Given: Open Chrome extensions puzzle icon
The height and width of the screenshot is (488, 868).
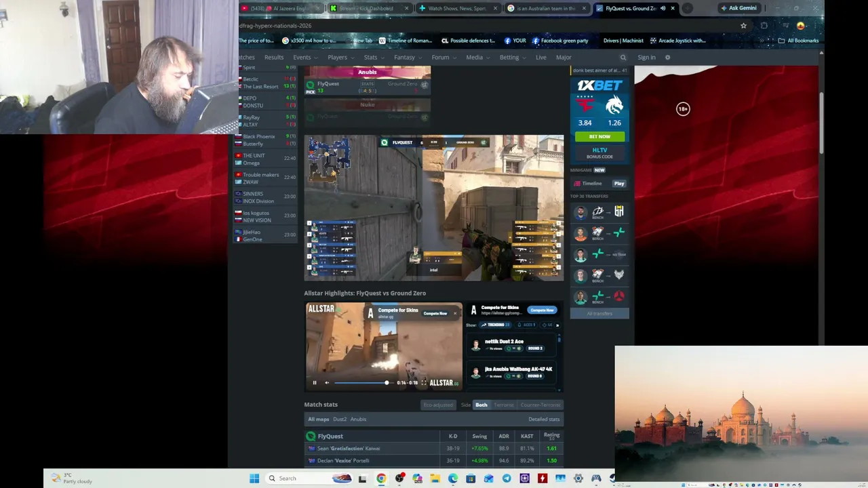Looking at the screenshot, I should [764, 26].
